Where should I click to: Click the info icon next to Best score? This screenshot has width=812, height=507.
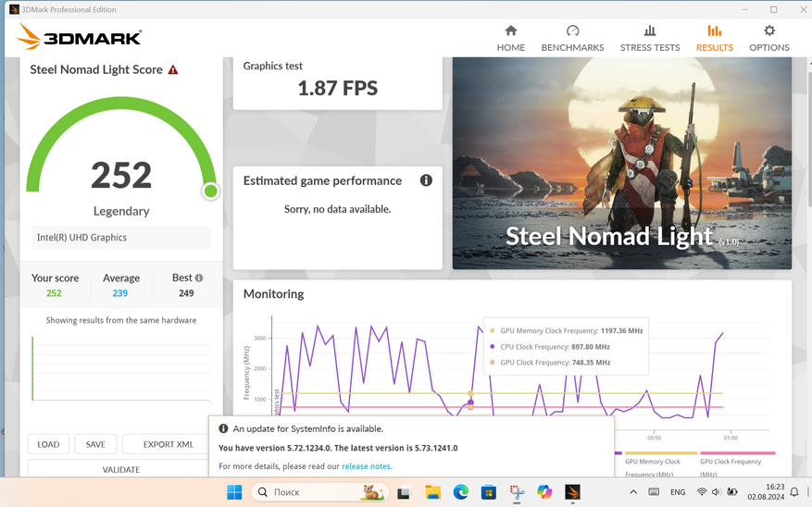click(x=199, y=278)
